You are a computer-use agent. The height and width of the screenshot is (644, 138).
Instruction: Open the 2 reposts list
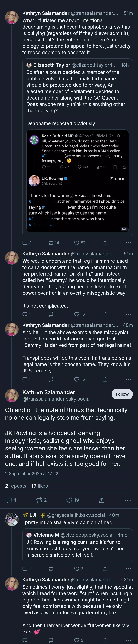15,486
